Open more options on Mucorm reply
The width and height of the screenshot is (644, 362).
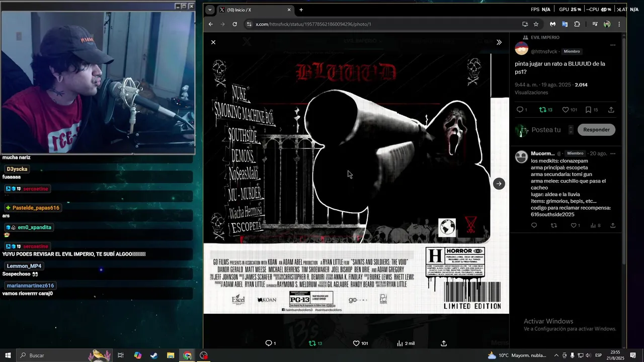click(613, 153)
